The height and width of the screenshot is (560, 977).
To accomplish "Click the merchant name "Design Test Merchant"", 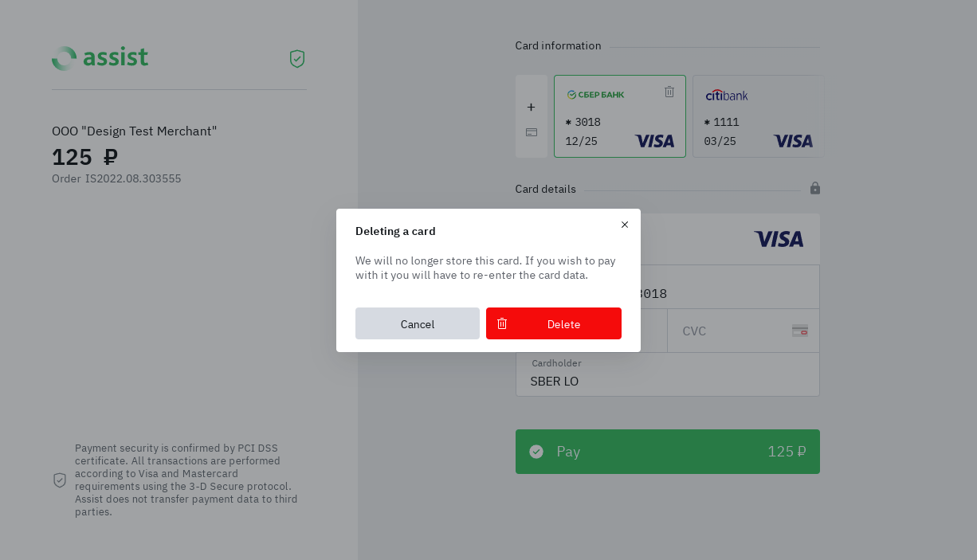I will [x=135, y=131].
